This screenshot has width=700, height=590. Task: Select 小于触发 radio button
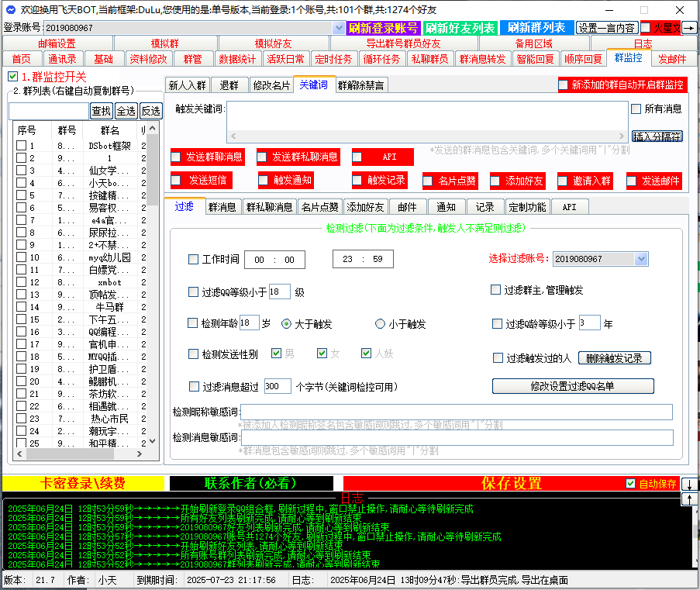tap(380, 324)
